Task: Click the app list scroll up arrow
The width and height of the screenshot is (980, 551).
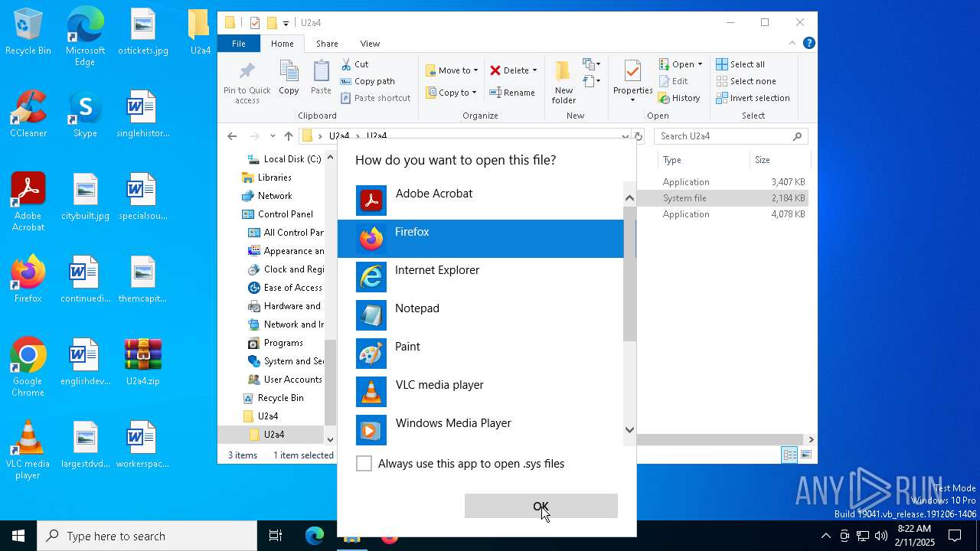Action: [x=629, y=197]
